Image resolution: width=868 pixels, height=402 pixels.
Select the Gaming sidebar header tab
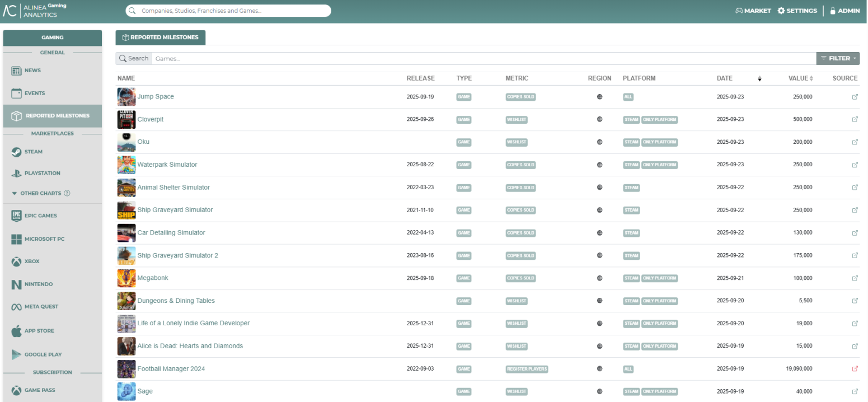[x=53, y=38]
